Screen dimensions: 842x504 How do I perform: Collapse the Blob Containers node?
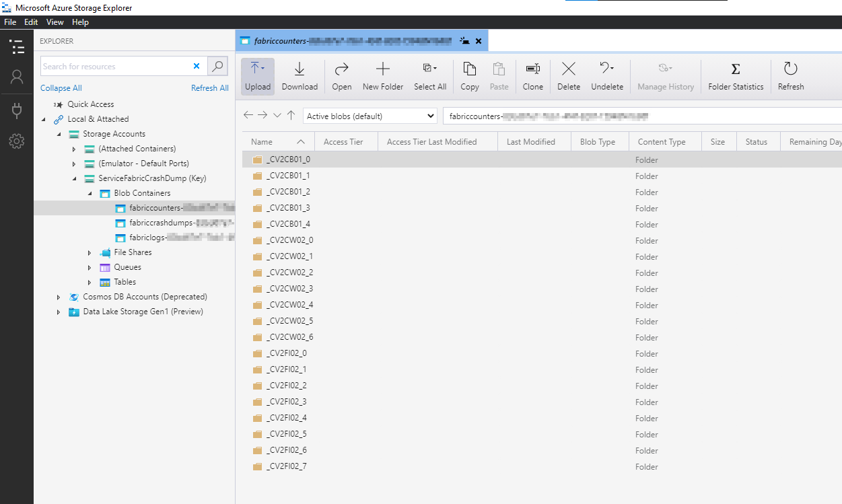point(90,193)
